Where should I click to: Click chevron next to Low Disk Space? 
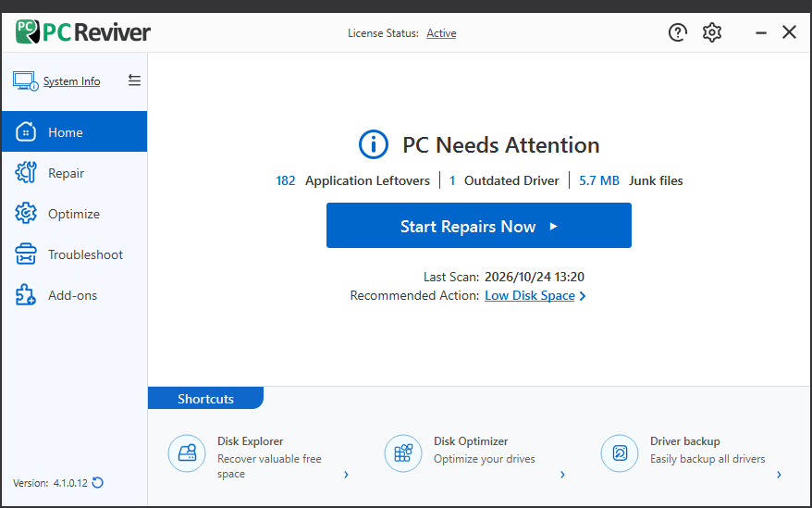point(583,296)
